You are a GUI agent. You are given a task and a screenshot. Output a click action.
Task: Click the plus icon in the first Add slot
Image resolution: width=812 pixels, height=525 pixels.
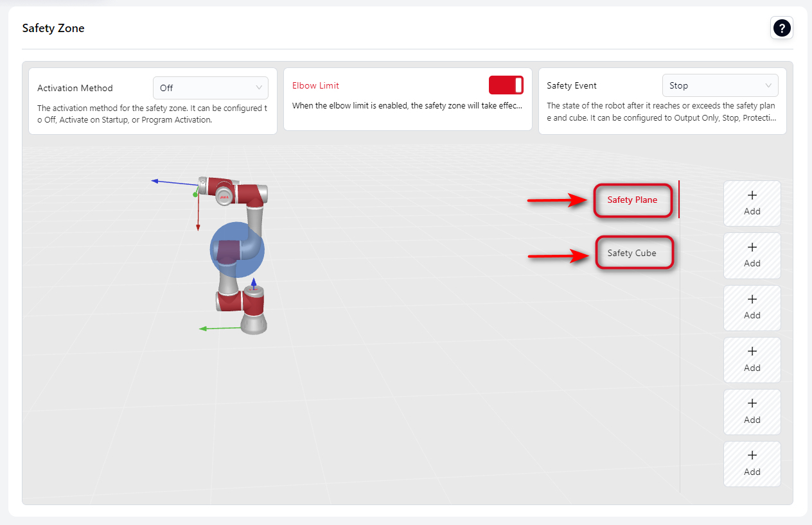[752, 196]
